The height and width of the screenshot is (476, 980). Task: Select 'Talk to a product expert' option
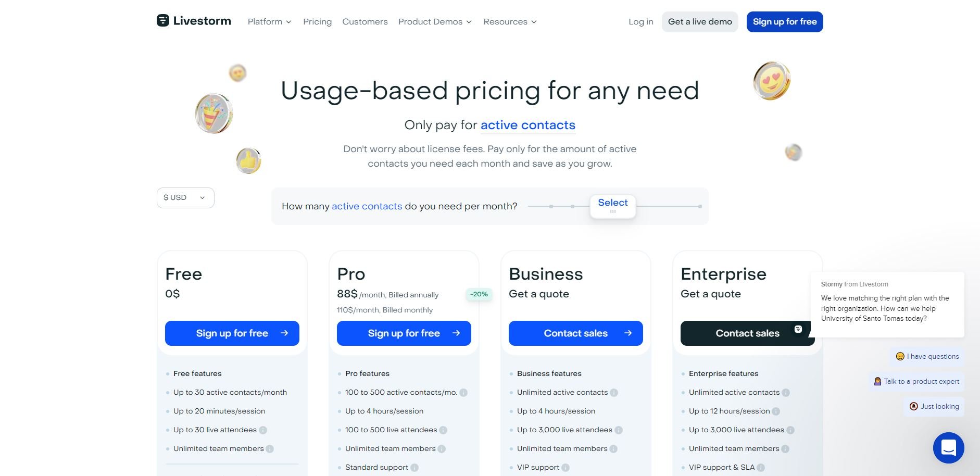coord(916,382)
